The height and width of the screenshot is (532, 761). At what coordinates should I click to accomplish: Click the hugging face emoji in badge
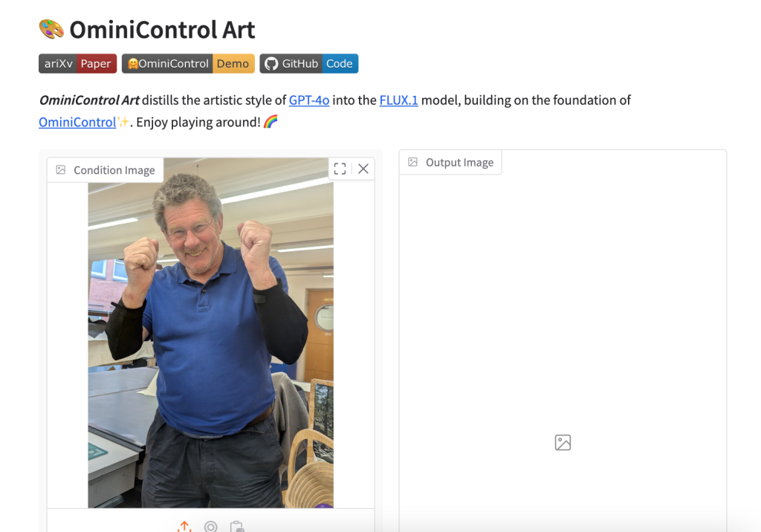click(x=132, y=64)
